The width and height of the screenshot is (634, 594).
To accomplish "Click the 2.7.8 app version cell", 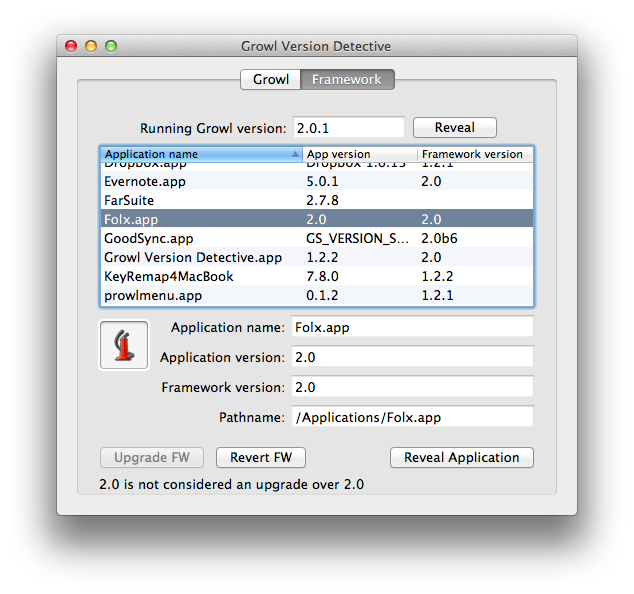I will pyautogui.click(x=322, y=200).
